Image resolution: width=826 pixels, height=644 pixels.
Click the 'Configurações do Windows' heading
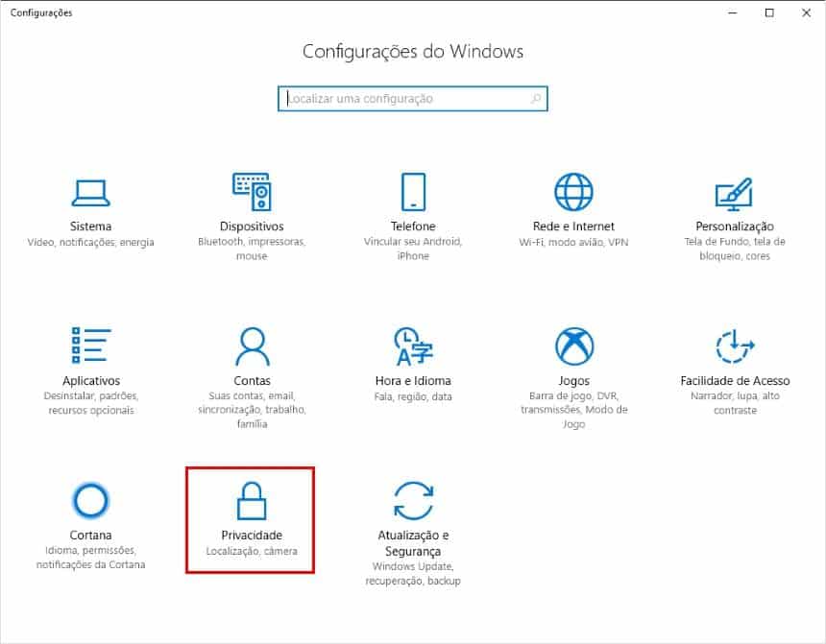click(413, 52)
